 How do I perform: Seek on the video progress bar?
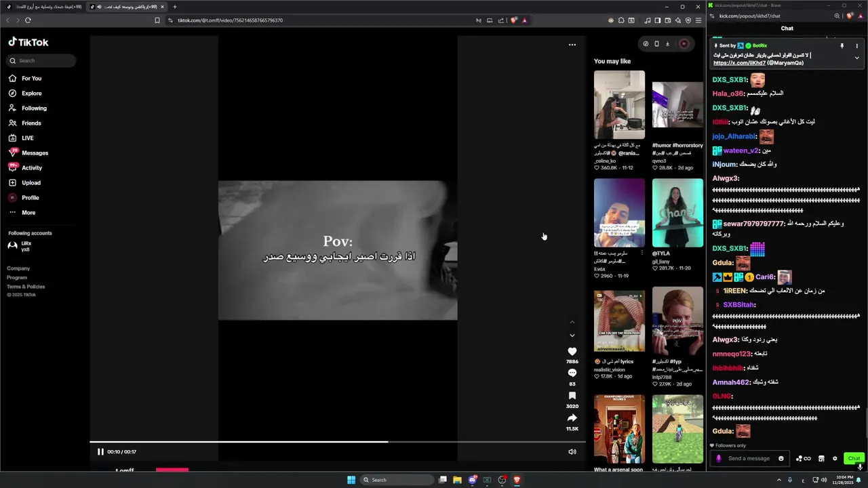tap(338, 442)
